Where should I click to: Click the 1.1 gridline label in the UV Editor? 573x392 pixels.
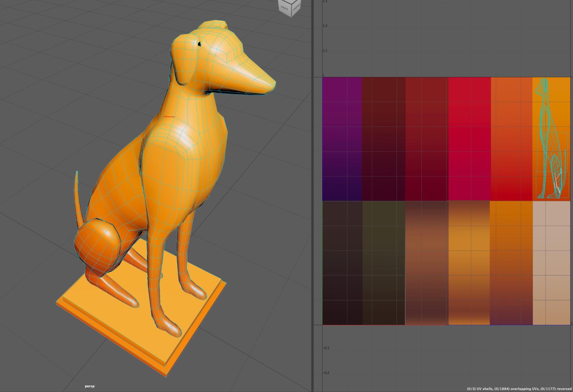click(x=325, y=50)
